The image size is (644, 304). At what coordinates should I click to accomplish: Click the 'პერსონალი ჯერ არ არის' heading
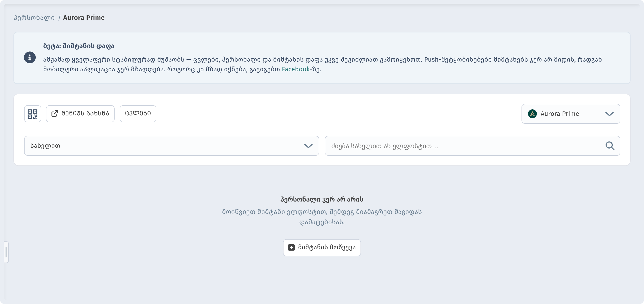click(x=322, y=199)
